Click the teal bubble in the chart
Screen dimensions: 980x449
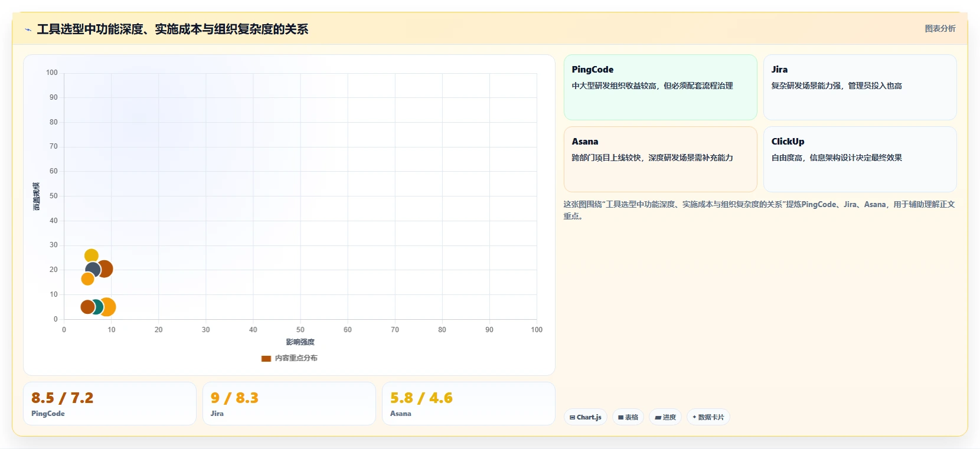click(96, 307)
